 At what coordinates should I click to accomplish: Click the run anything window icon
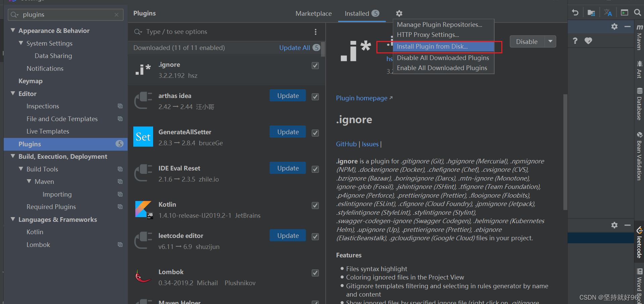624,13
